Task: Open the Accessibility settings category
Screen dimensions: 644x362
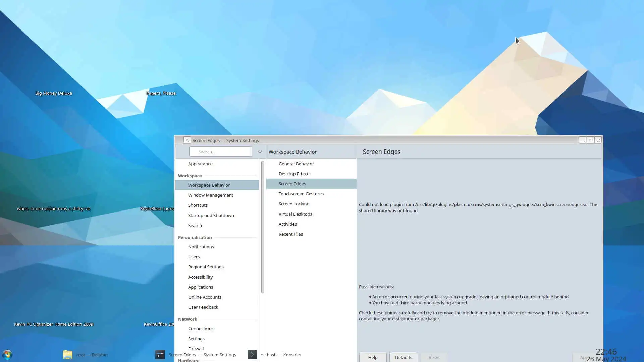Action: [x=200, y=277]
